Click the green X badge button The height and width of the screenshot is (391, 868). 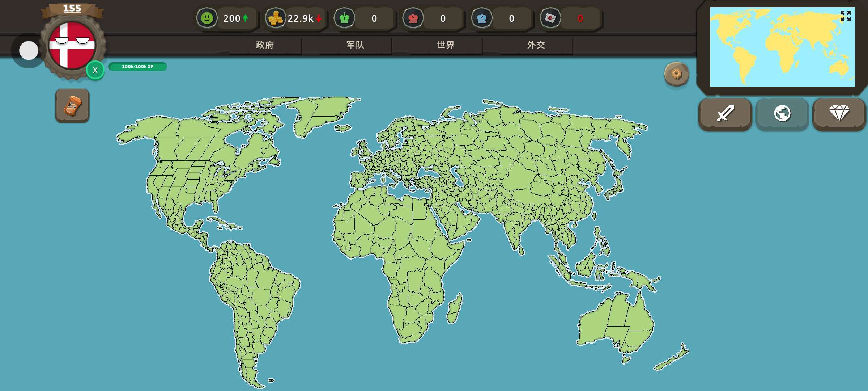tap(95, 70)
